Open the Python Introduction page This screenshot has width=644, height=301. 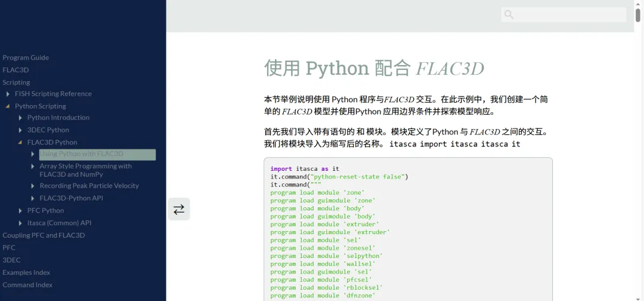click(x=58, y=118)
